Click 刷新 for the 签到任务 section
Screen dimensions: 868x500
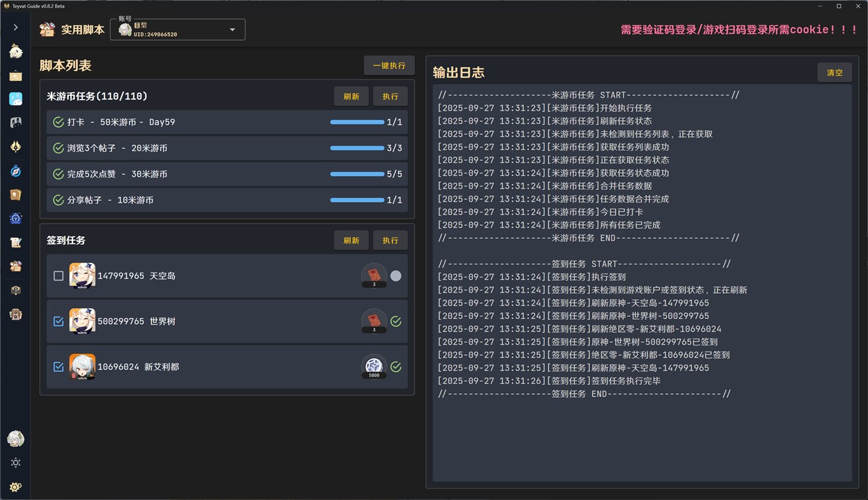coord(351,240)
